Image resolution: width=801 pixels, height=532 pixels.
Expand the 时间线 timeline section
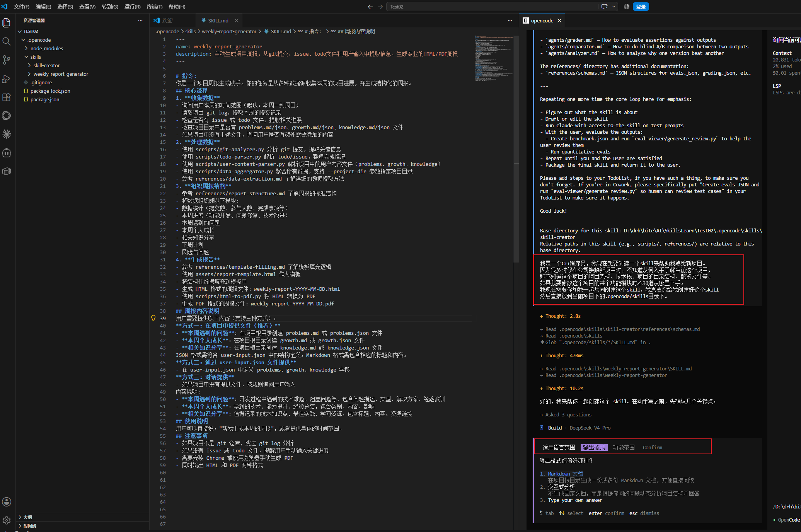point(20,526)
